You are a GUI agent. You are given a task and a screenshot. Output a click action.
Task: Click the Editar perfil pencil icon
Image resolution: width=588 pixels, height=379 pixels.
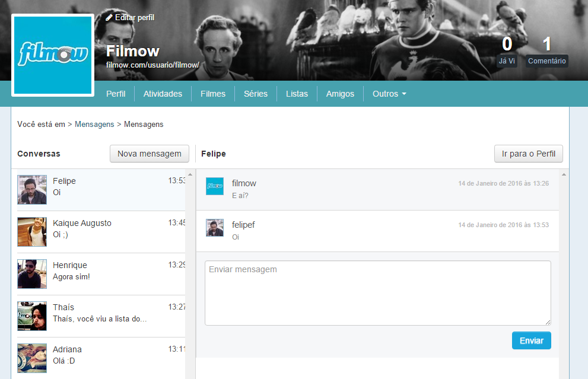click(x=109, y=18)
